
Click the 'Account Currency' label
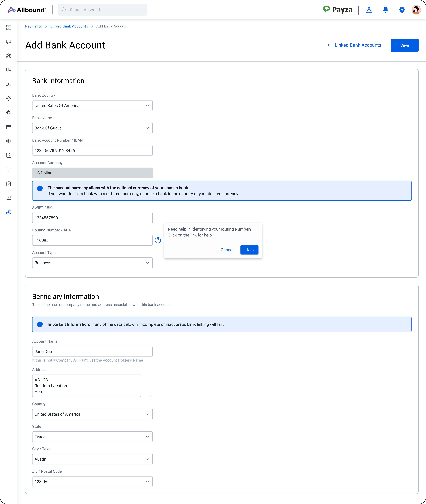[47, 163]
